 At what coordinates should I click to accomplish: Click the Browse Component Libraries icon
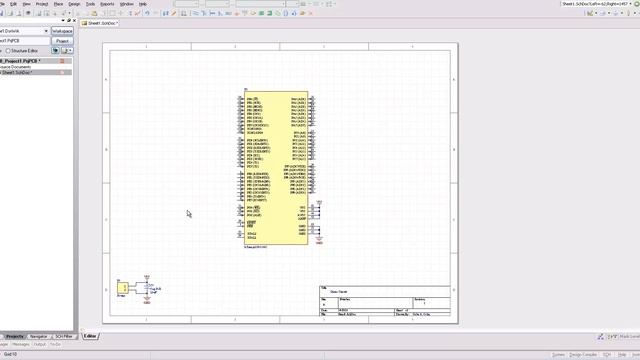(184, 13)
